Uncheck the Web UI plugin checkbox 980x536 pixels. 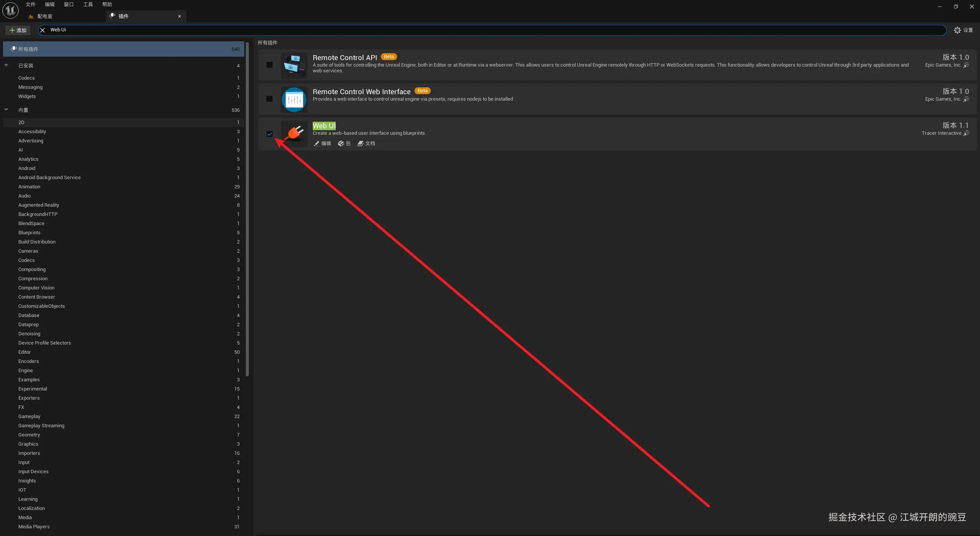[269, 134]
